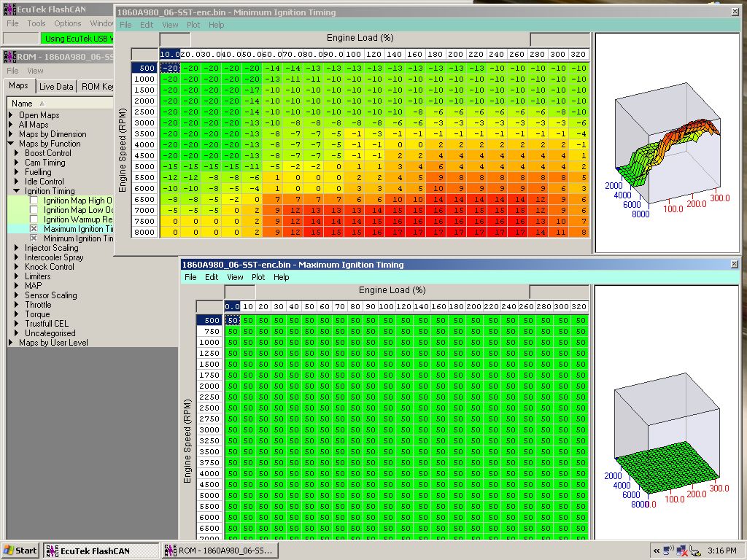This screenshot has height=560, width=747.
Task: Expand the All Maps tree node
Action: pos(11,124)
